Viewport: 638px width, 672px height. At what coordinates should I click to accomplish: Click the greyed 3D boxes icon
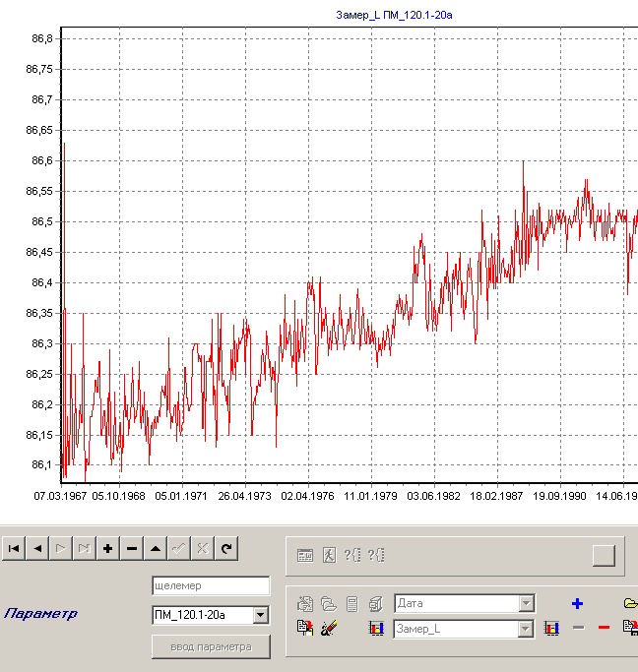coord(375,604)
